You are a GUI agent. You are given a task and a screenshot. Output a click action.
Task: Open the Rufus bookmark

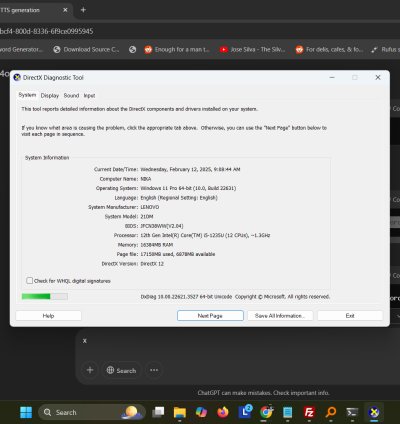385,49
